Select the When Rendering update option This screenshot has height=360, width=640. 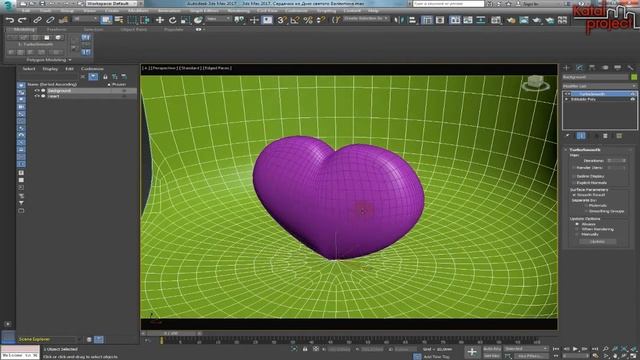coord(577,229)
